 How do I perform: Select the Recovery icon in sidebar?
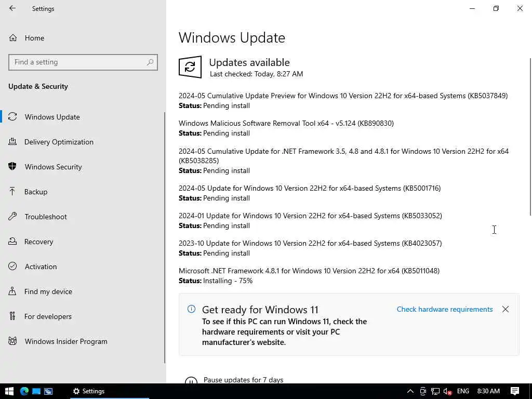(12, 241)
